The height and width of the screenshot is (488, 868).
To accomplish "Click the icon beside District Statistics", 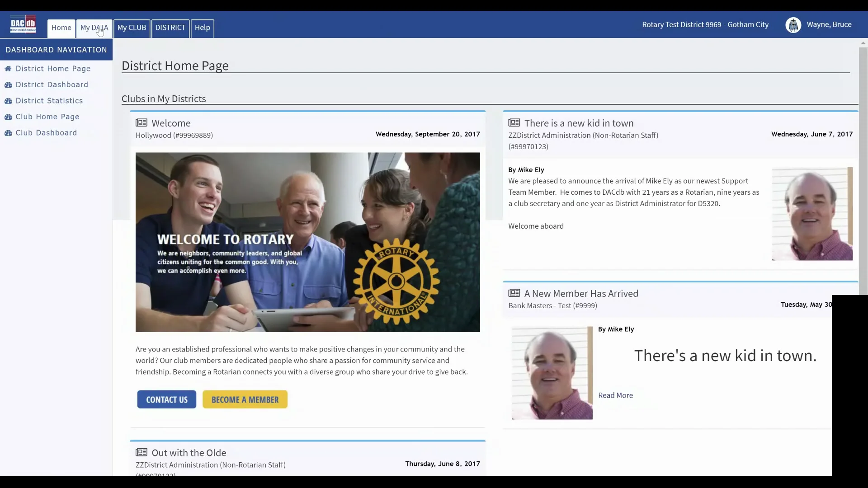I will tap(8, 101).
